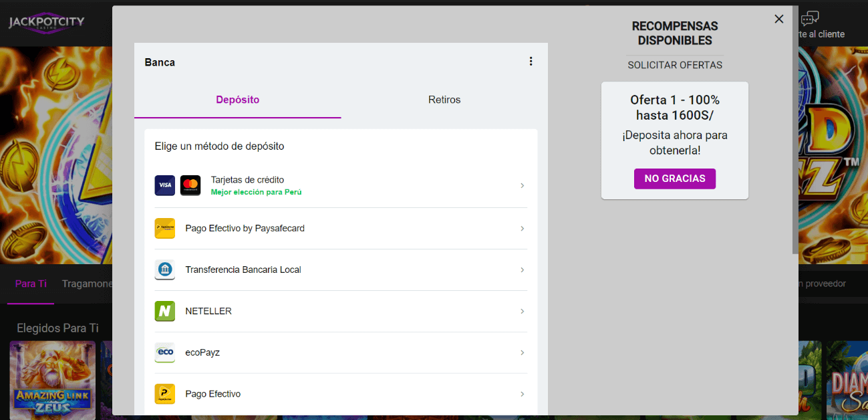Viewport: 868px width, 420px height.
Task: Click the yellow Pago Efectivo icon
Action: click(164, 394)
